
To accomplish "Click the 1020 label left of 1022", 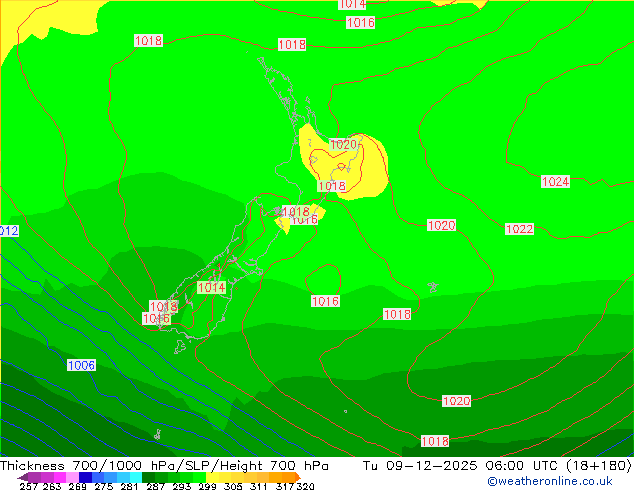I will click(441, 225).
